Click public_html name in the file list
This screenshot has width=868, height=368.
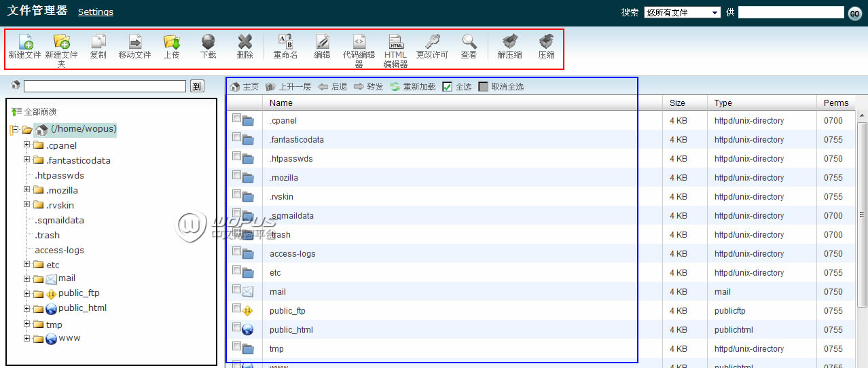click(291, 330)
